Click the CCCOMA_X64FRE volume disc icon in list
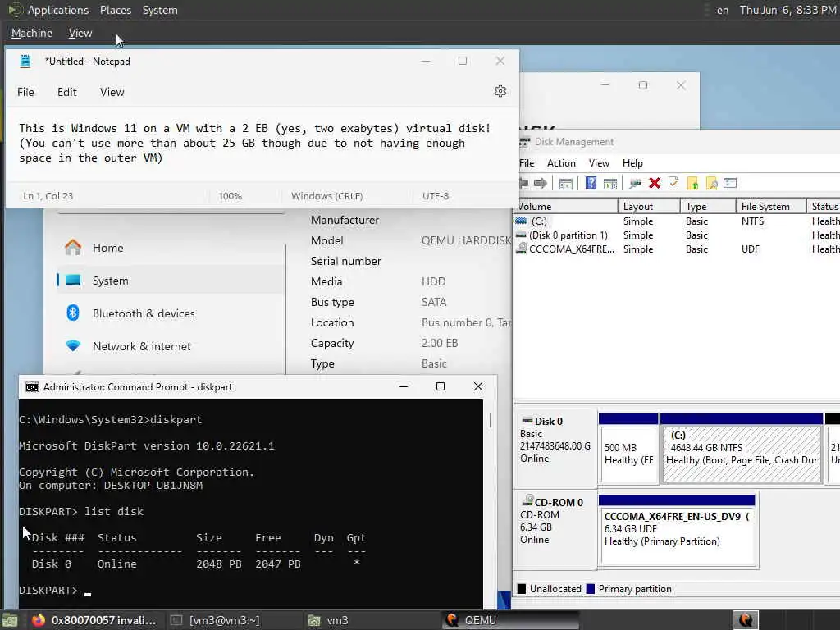 [x=521, y=249]
